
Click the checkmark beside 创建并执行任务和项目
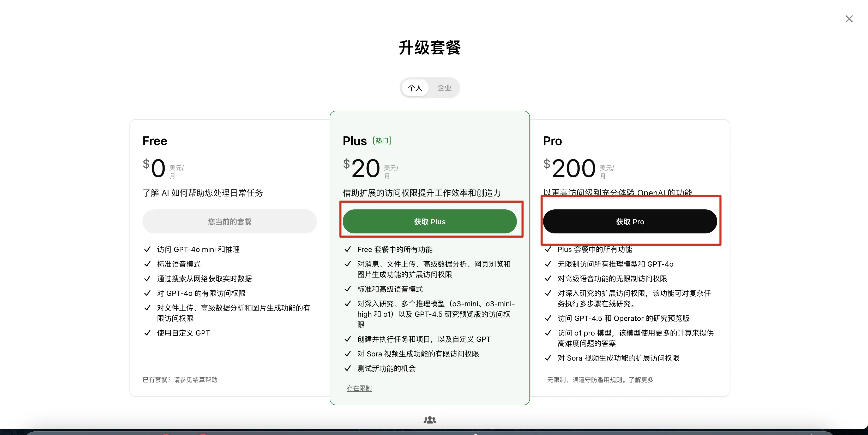click(x=347, y=339)
